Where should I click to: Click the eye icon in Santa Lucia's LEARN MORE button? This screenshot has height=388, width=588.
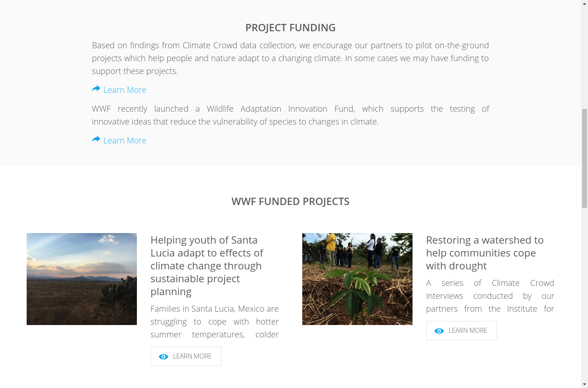coord(164,357)
